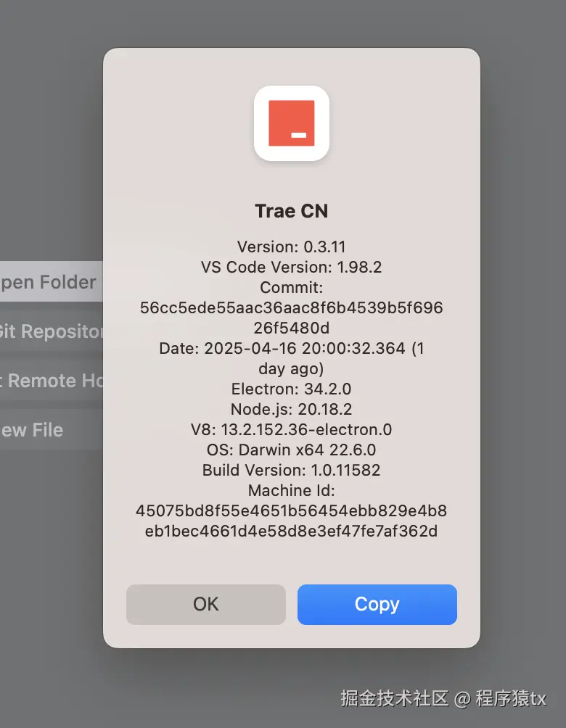This screenshot has height=728, width=566.
Task: Select the Electron 34.2.0 entry
Action: [x=292, y=389]
